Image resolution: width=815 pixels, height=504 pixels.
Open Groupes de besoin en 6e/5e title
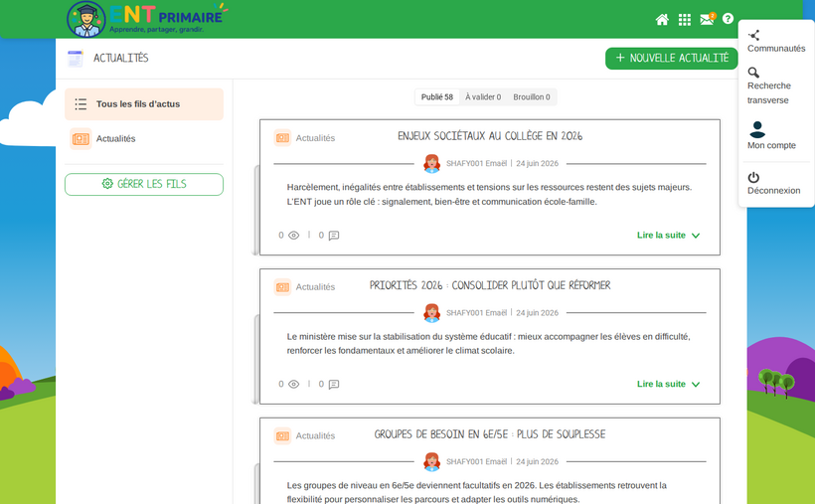[490, 434]
